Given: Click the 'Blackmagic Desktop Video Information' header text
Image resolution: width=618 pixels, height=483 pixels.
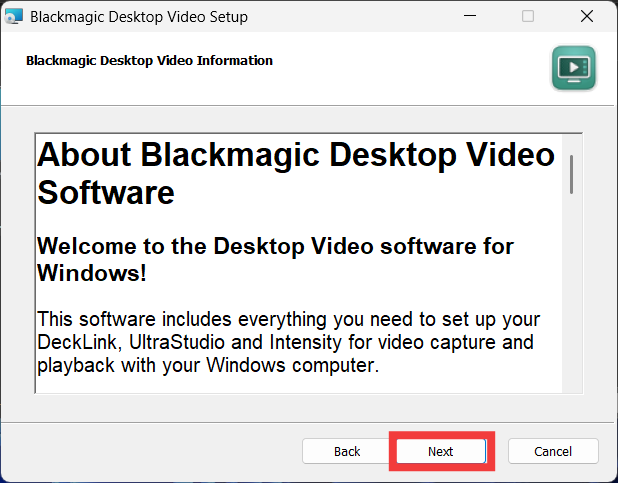Looking at the screenshot, I should coord(149,60).
